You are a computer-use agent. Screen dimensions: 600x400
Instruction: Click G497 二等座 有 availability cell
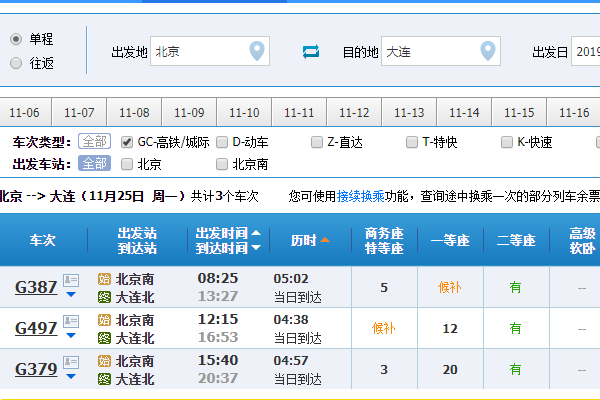(515, 328)
